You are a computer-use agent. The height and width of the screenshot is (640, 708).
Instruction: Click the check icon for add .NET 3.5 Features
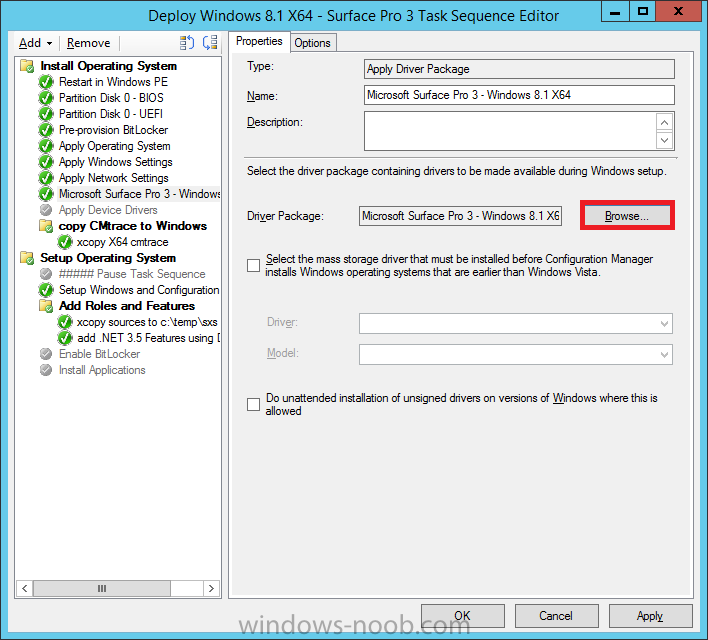65,338
